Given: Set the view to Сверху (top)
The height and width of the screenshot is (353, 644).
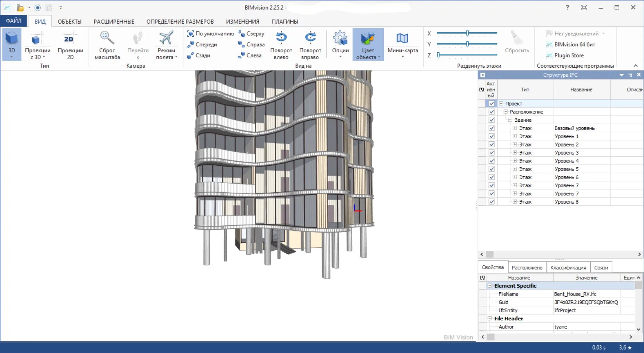Looking at the screenshot, I should 251,33.
